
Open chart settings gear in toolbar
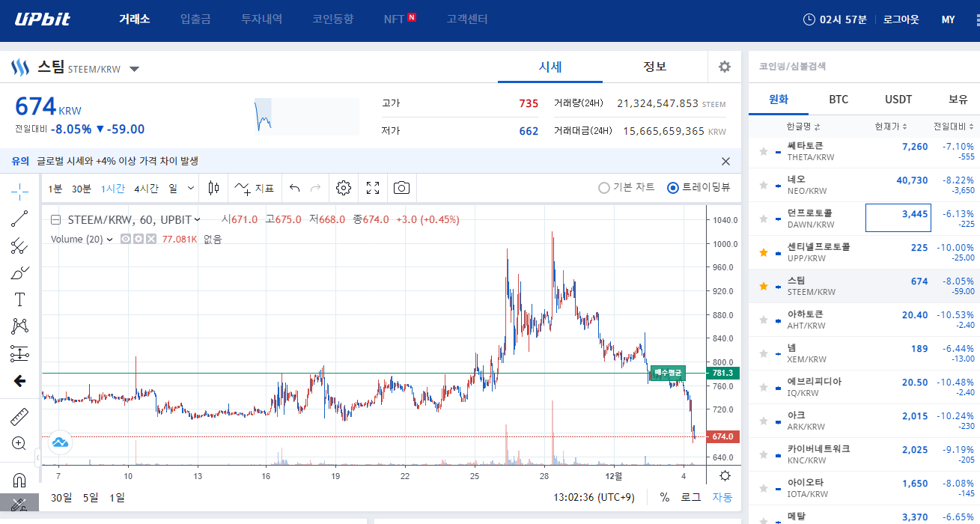344,188
